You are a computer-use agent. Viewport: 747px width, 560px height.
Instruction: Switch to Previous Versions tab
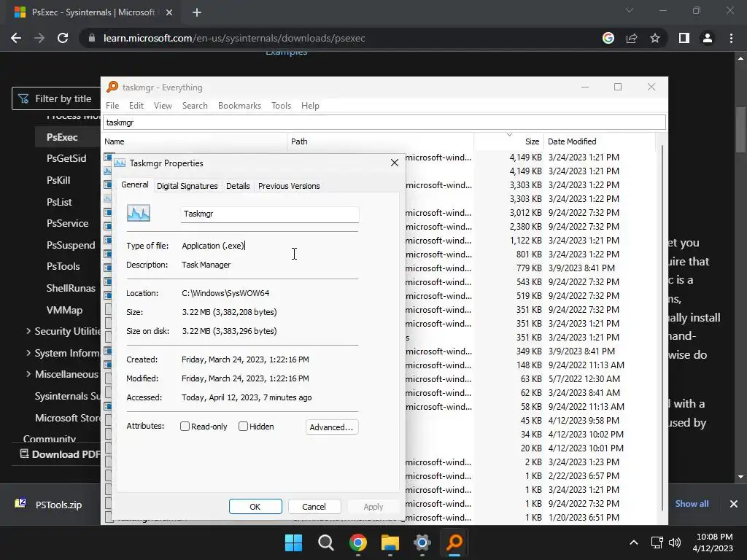tap(289, 186)
